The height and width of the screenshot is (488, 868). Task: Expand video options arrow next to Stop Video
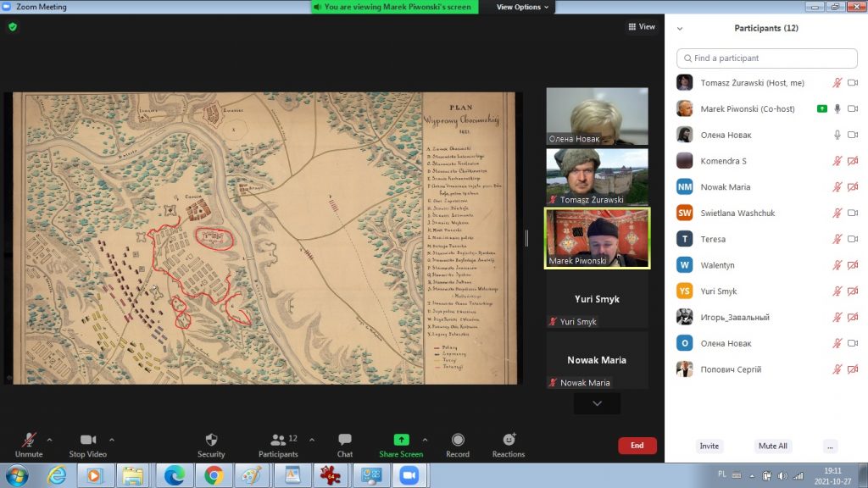pos(112,440)
